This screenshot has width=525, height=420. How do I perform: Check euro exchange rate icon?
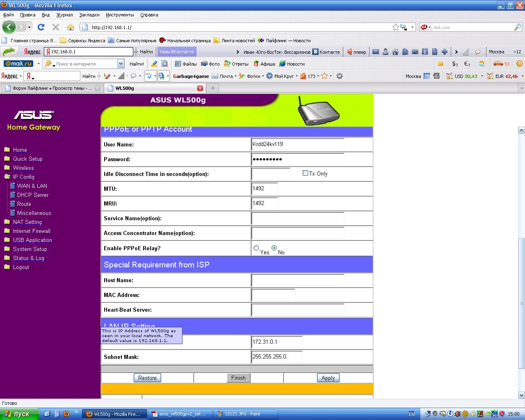pyautogui.click(x=467, y=64)
